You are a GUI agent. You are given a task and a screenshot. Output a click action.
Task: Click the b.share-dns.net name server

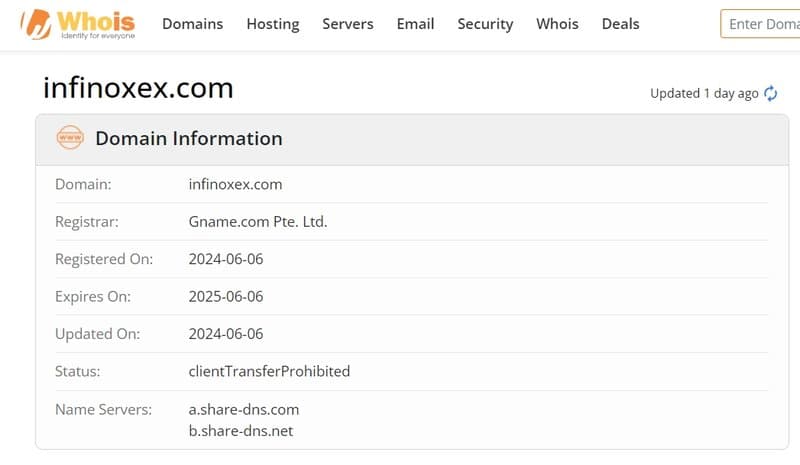tap(241, 431)
